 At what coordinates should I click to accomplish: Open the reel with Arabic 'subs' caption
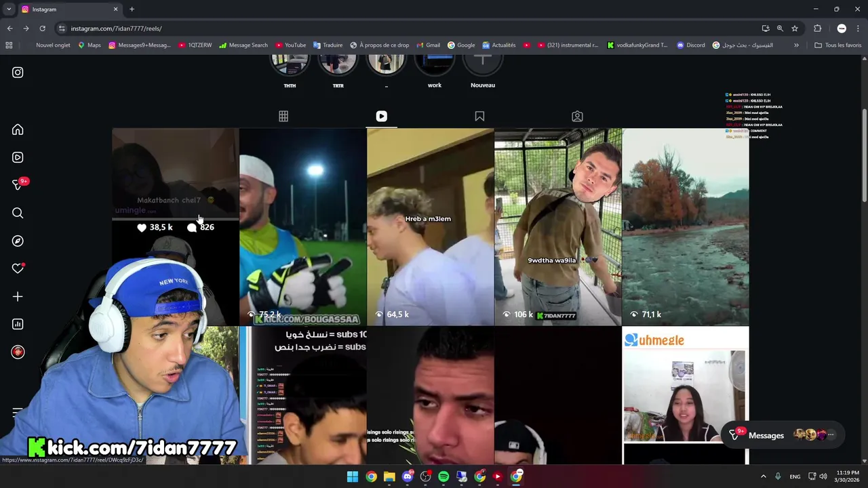[x=309, y=395]
